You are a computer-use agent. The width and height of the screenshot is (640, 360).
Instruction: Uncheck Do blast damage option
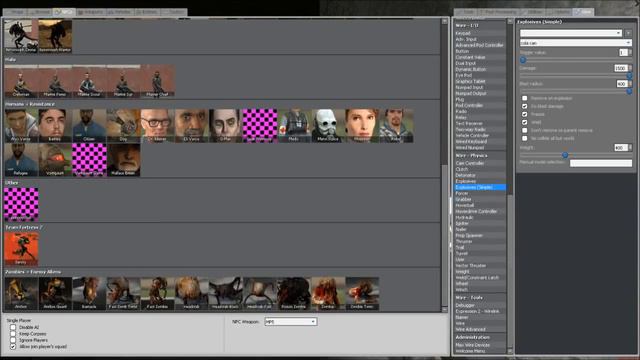(524, 106)
